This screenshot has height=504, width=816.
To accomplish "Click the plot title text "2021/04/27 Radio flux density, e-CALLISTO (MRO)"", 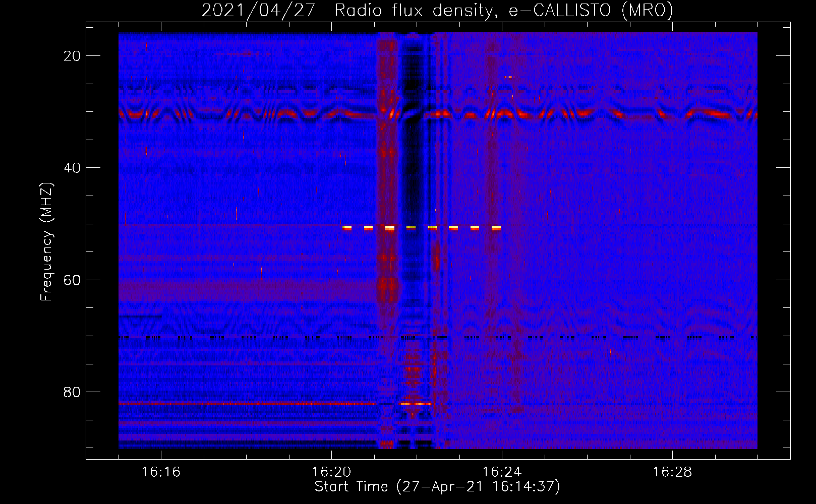I will tap(437, 10).
